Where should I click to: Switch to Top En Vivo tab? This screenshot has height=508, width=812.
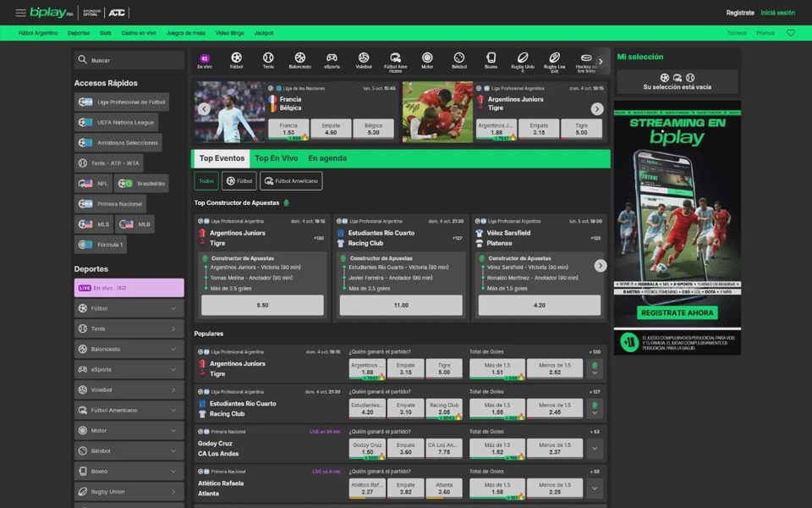tap(276, 158)
